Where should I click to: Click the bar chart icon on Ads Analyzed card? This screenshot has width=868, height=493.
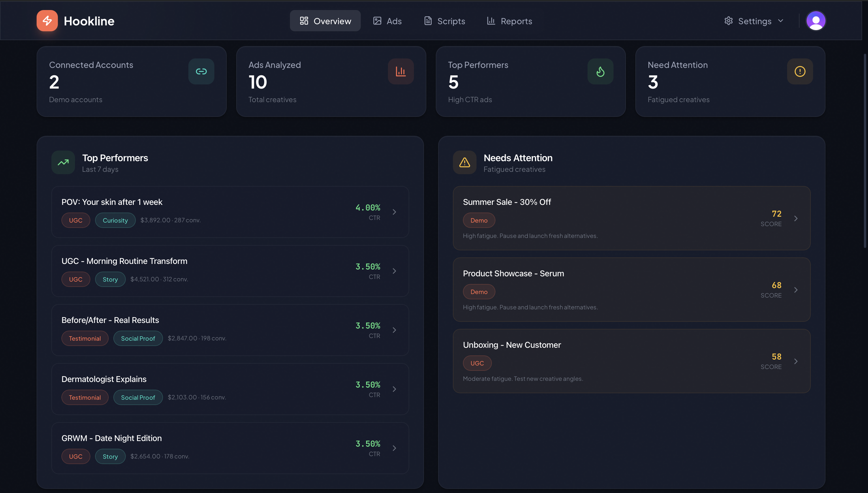coord(400,71)
